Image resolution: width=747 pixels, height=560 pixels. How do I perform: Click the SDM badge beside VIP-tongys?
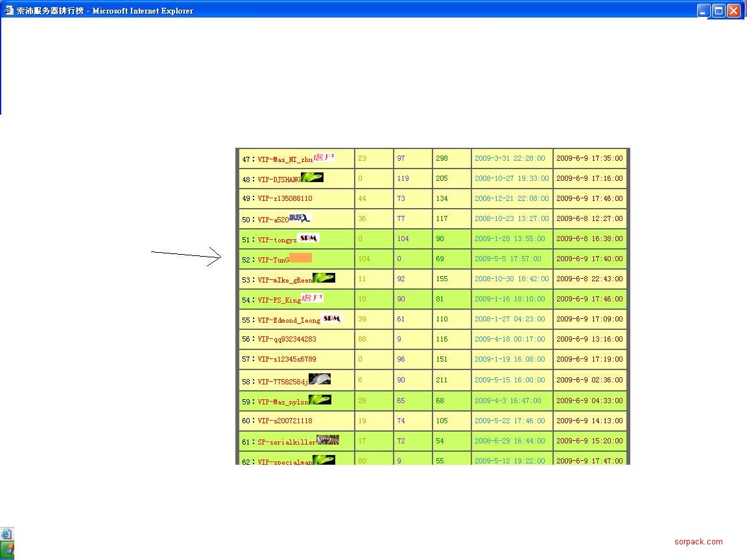308,238
